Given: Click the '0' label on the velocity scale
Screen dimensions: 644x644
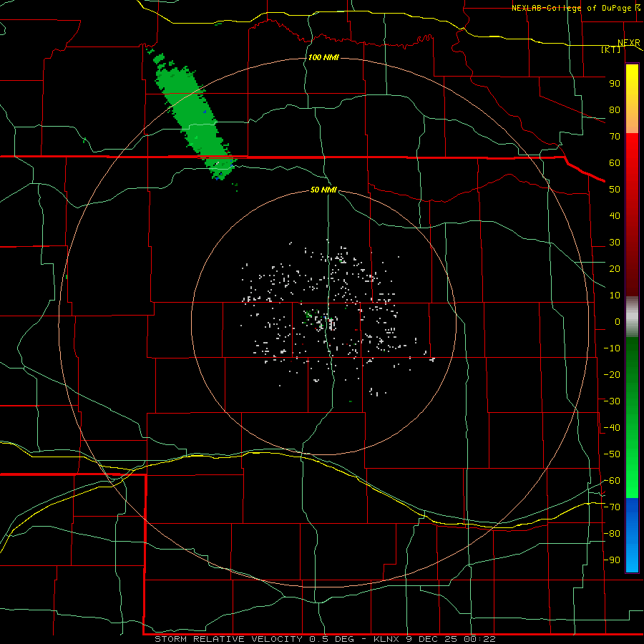Looking at the screenshot, I should pyautogui.click(x=618, y=321).
